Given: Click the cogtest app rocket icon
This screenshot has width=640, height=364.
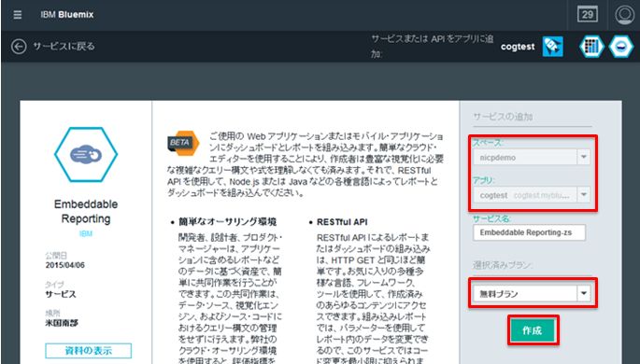Looking at the screenshot, I should (553, 47).
